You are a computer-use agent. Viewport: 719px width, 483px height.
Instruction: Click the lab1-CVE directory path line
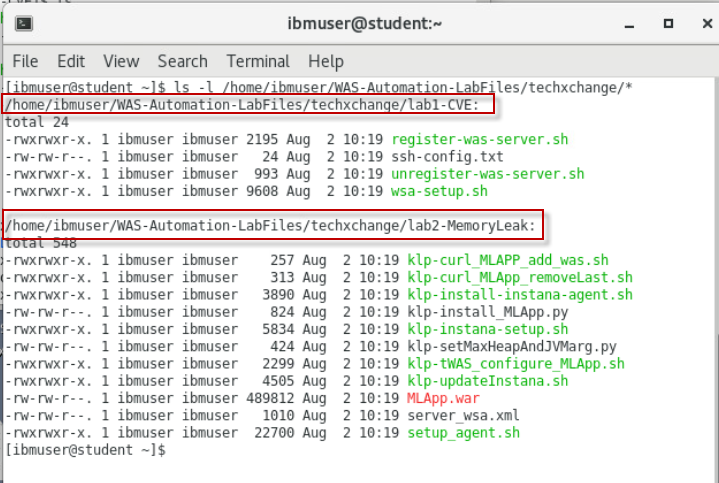243,105
